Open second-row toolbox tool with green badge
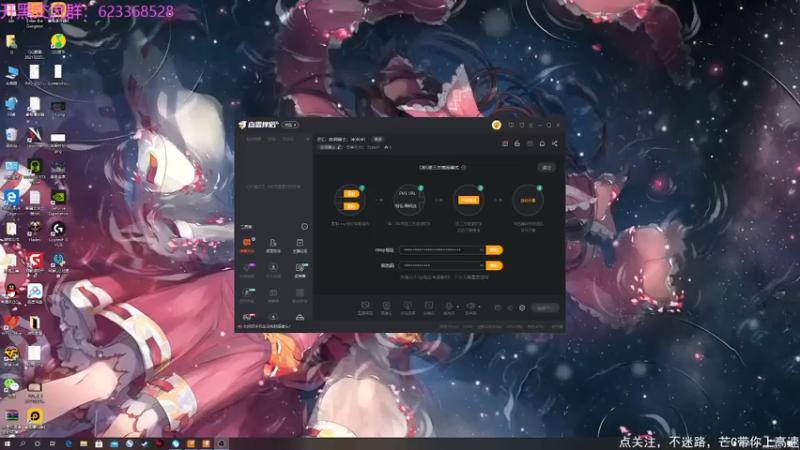Viewport: 800px width, 450px height. [300, 270]
